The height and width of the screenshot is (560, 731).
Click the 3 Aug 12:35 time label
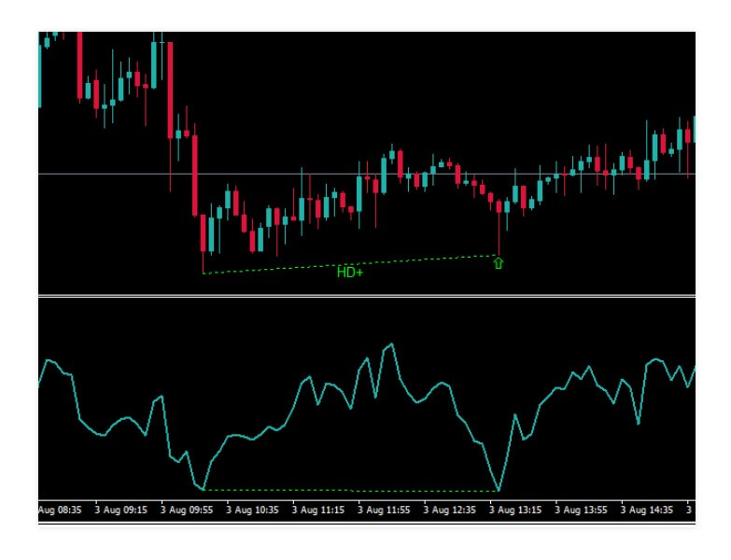coord(449,510)
